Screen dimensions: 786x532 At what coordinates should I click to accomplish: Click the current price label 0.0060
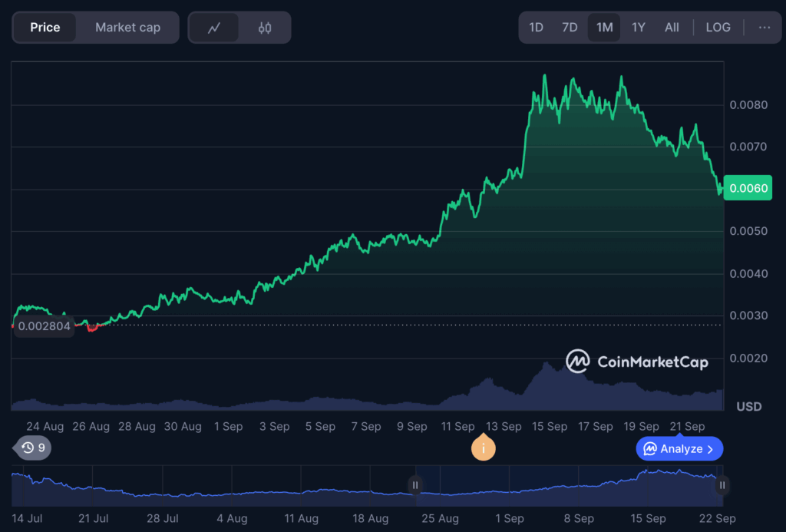pyautogui.click(x=748, y=188)
